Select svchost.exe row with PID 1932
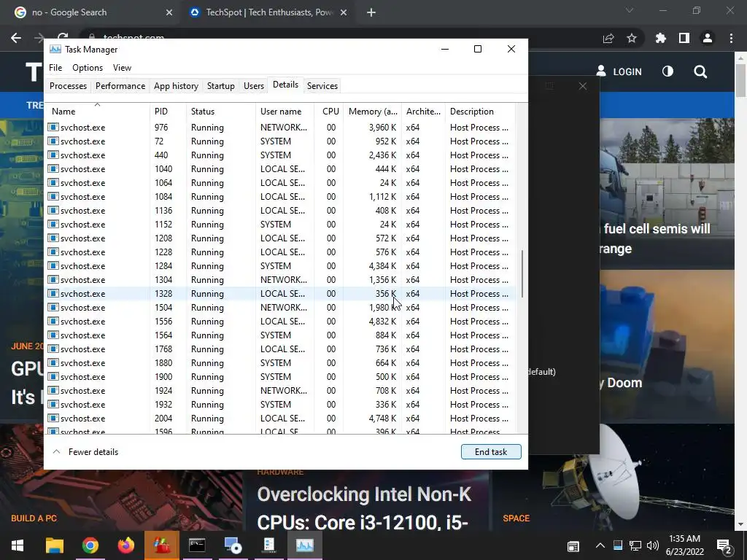 [280, 404]
